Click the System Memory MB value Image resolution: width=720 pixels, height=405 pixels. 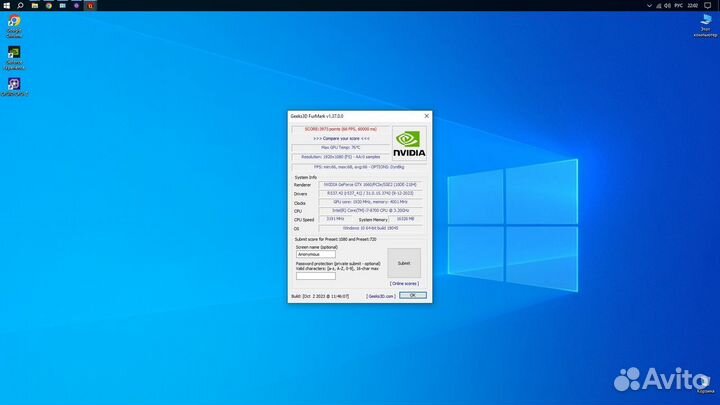405,219
